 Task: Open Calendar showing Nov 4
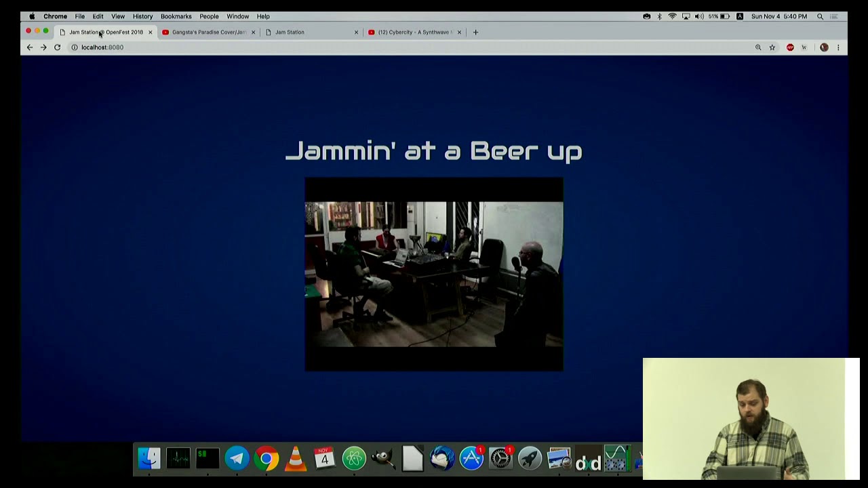325,459
